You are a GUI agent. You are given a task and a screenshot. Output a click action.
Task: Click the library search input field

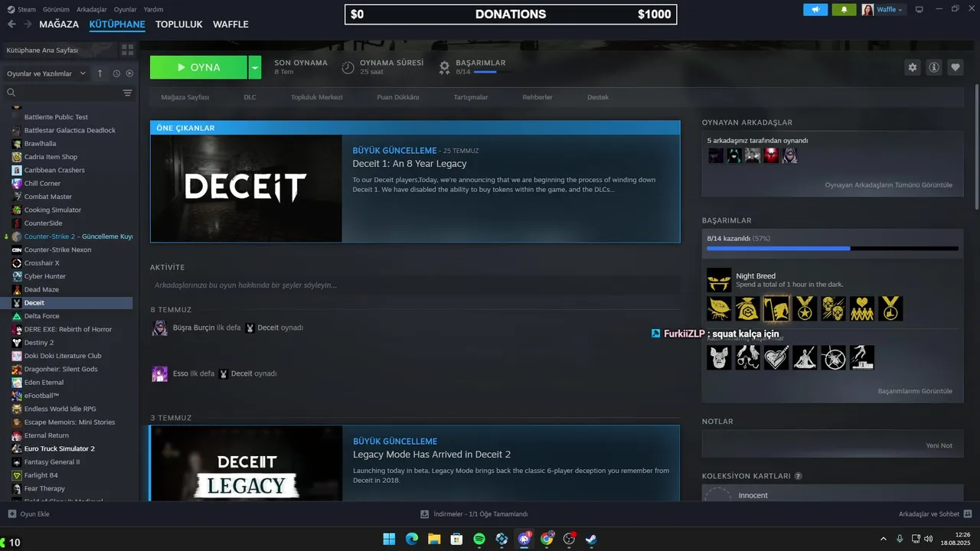[x=69, y=93]
